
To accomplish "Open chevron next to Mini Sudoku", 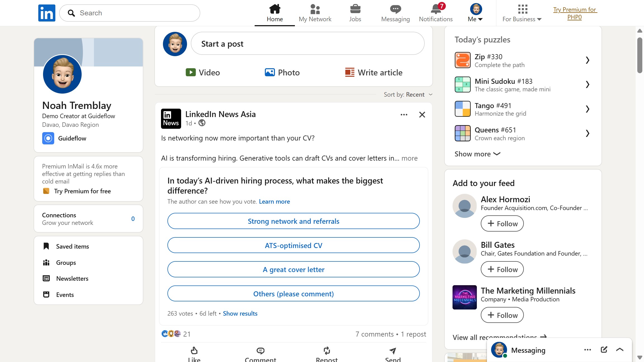I will click(587, 84).
